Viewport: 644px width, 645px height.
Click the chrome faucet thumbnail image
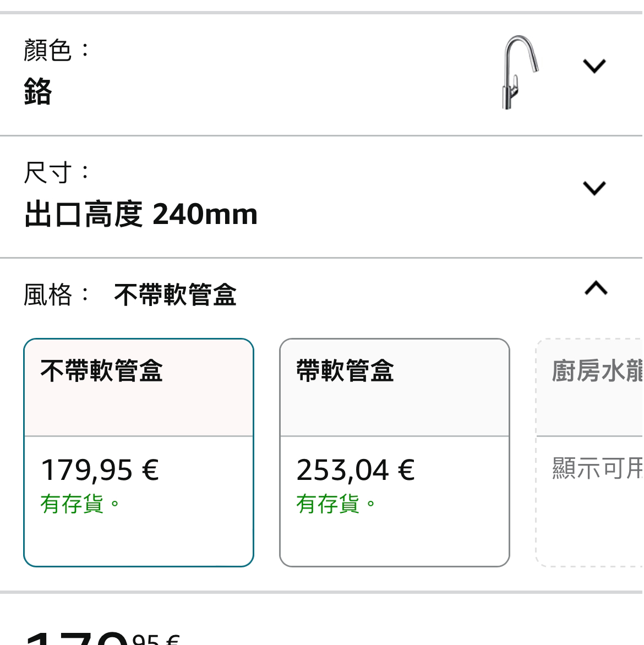coord(520,73)
